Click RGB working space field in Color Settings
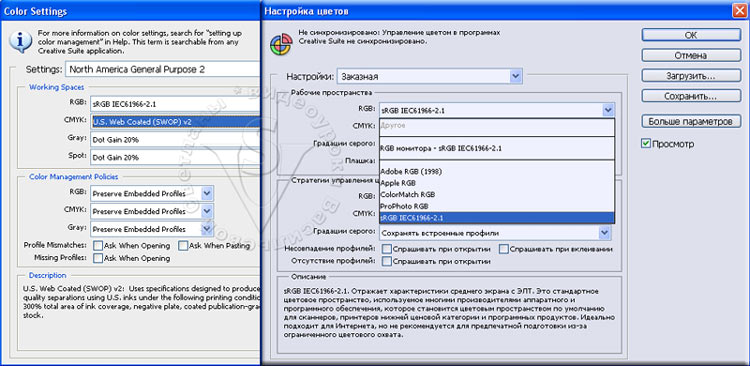This screenshot has width=750, height=366. tap(175, 103)
